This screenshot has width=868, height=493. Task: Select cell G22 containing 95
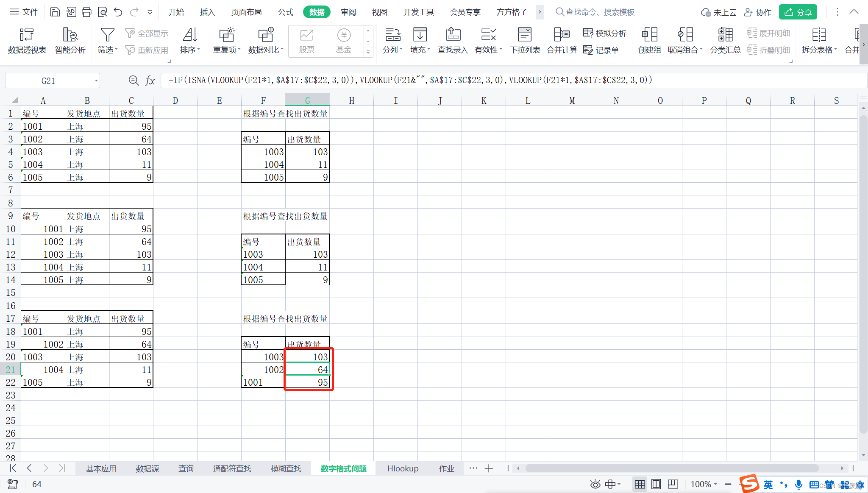(307, 382)
